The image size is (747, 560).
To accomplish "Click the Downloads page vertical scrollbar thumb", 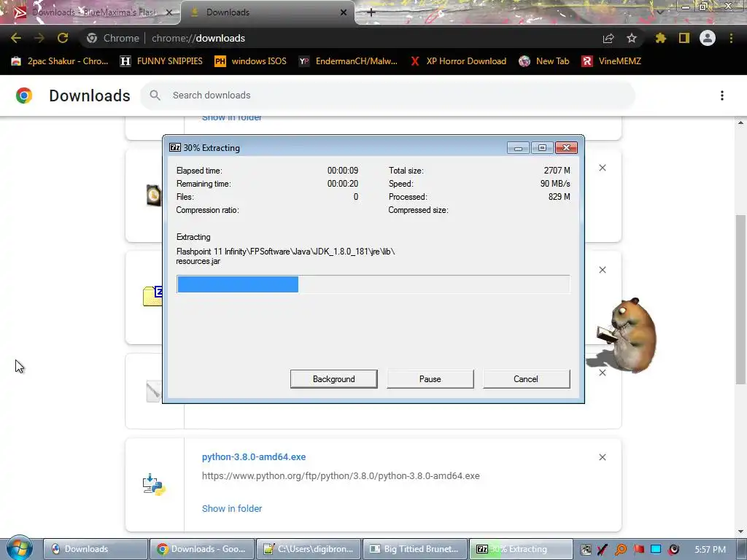I will click(740, 300).
